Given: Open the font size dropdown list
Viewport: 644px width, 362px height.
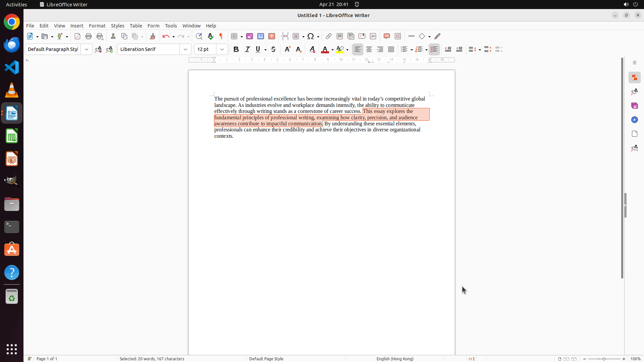Looking at the screenshot, I should click(x=222, y=49).
